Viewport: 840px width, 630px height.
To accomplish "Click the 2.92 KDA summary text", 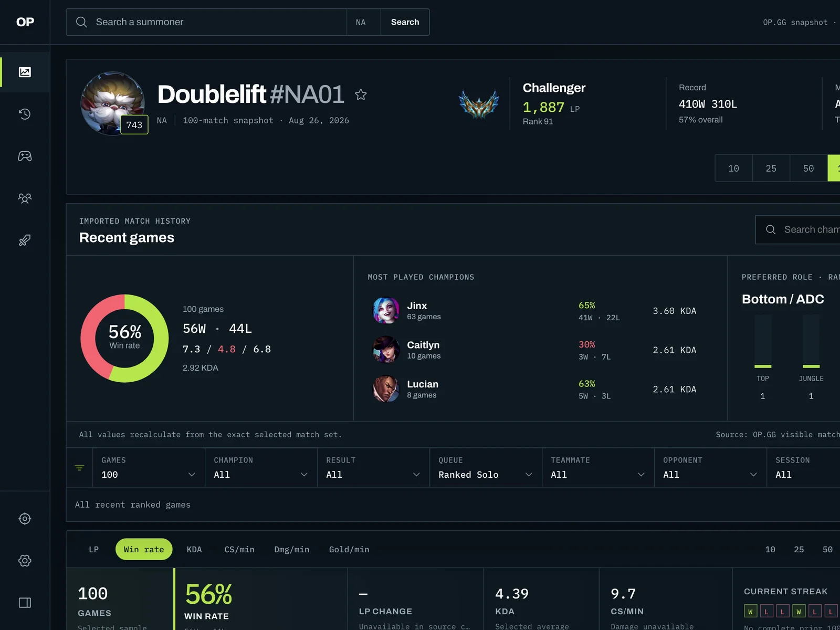I will 201,368.
